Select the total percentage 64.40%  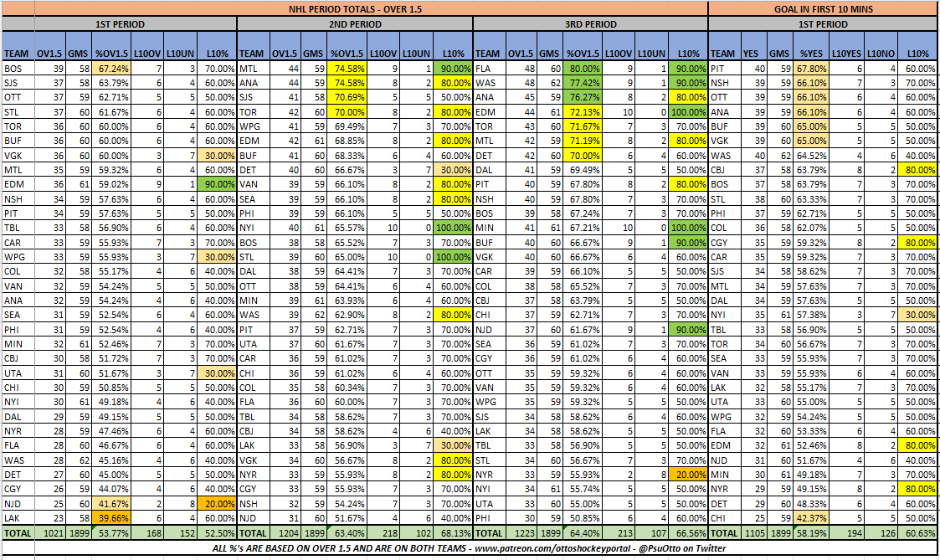(x=582, y=533)
